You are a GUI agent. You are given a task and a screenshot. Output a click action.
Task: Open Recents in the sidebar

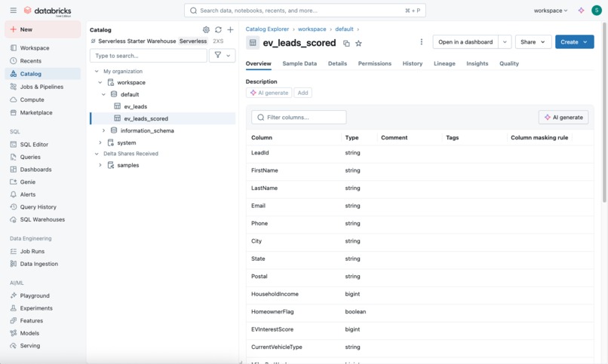[x=43, y=61]
